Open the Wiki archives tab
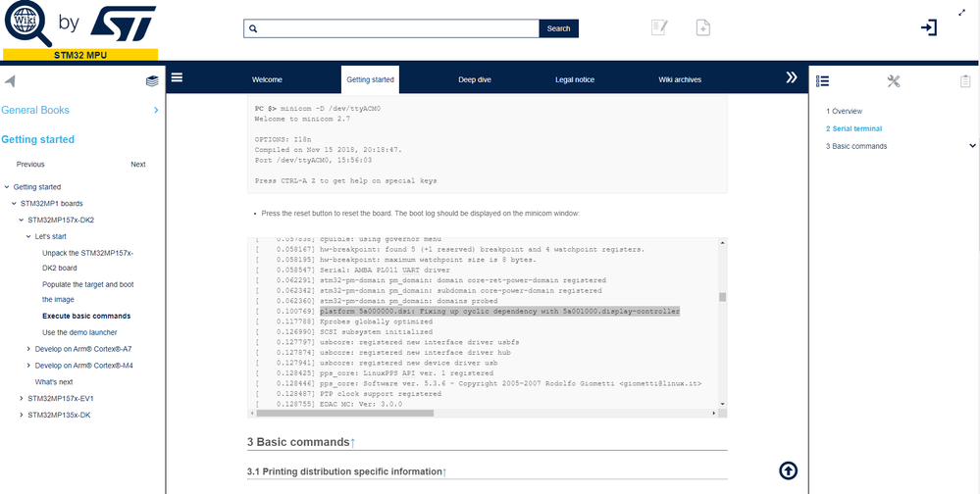This screenshot has width=980, height=494. point(680,80)
